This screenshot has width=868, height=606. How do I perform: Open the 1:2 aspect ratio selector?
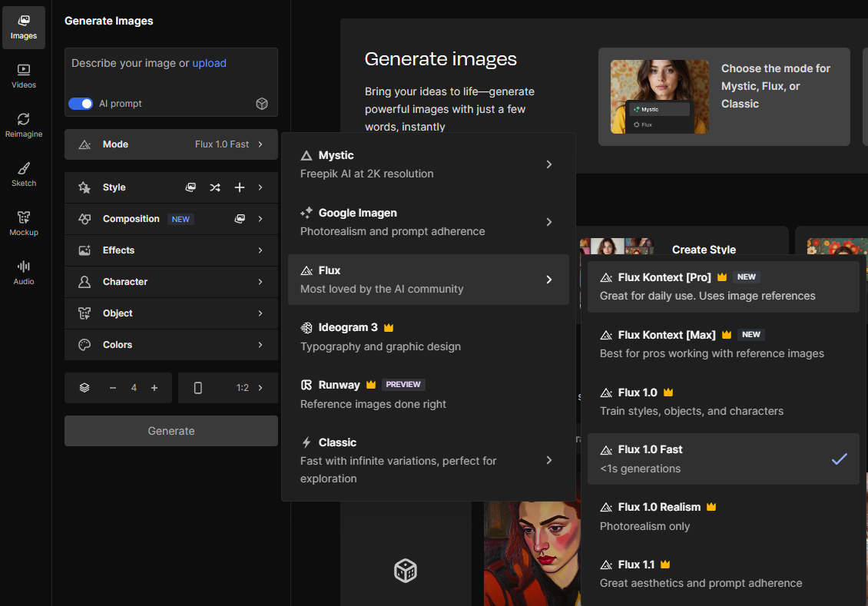(228, 388)
